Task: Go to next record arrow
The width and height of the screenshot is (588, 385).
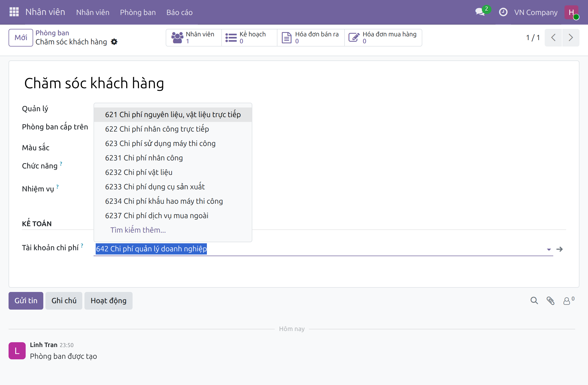Action: pos(571,37)
